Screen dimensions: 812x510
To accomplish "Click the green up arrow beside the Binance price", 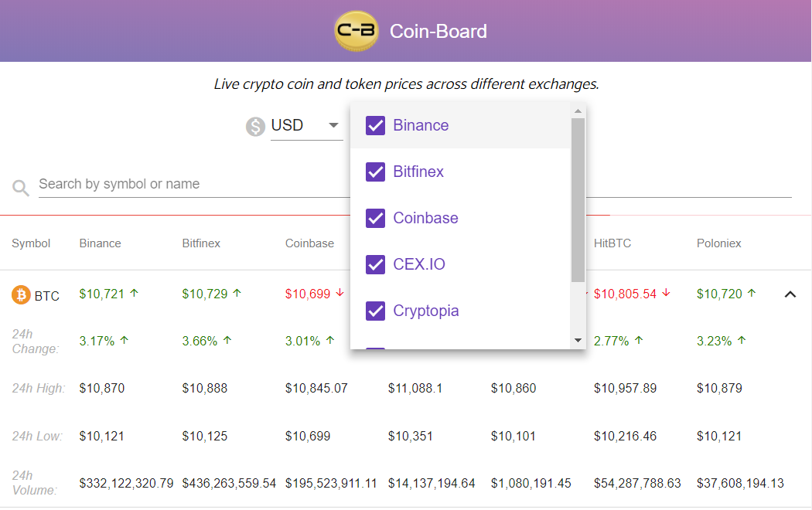I will [x=134, y=293].
